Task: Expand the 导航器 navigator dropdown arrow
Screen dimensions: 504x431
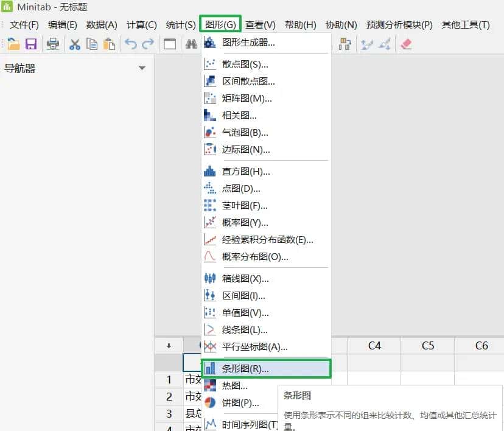Action: [x=142, y=68]
